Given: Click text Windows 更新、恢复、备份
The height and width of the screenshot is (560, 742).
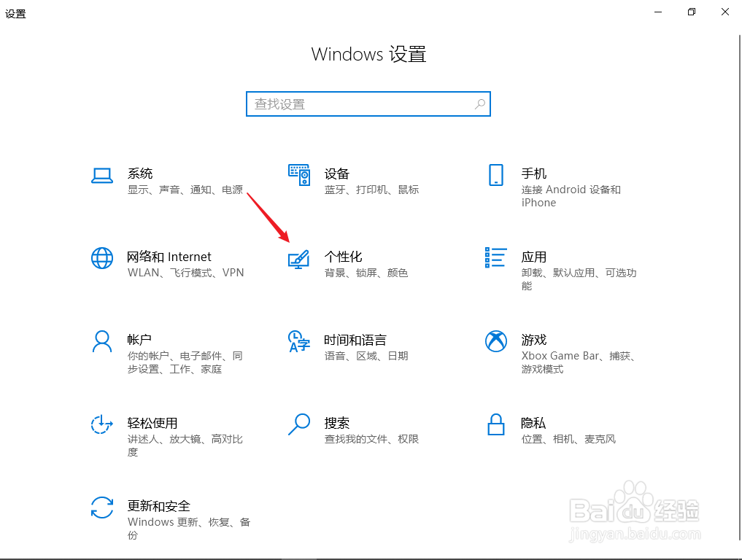Looking at the screenshot, I should [x=189, y=529].
